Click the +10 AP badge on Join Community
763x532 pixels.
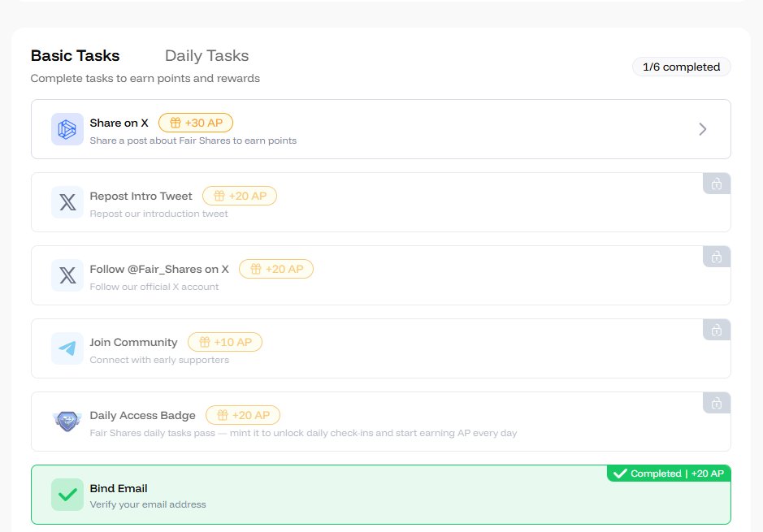[225, 342]
